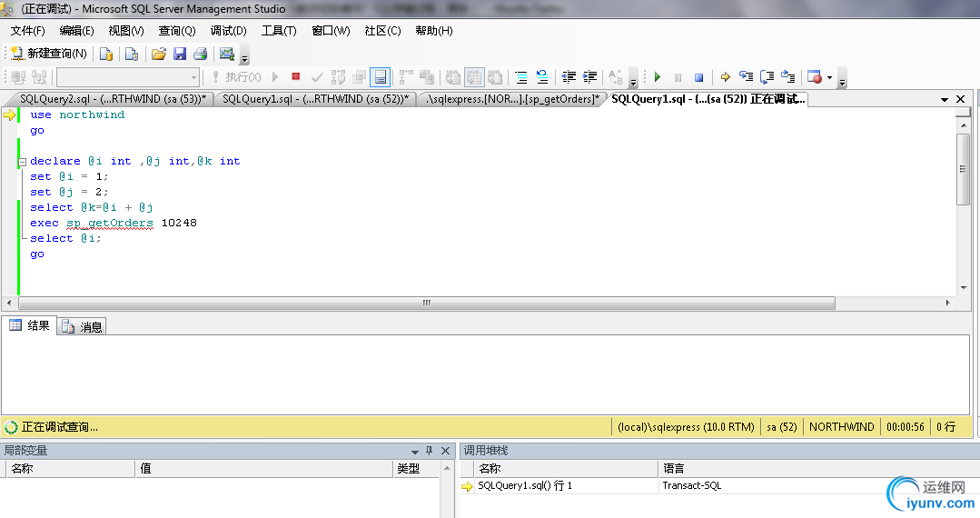Click the show next statement yellow arrow
This screenshot has height=518, width=980.
point(725,77)
